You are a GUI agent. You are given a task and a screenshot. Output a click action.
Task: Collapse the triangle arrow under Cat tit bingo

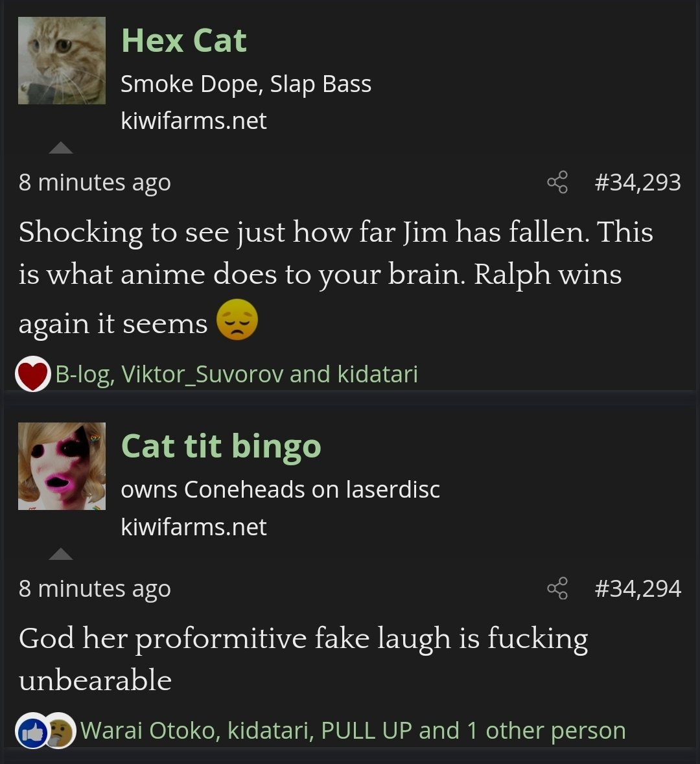tap(61, 553)
